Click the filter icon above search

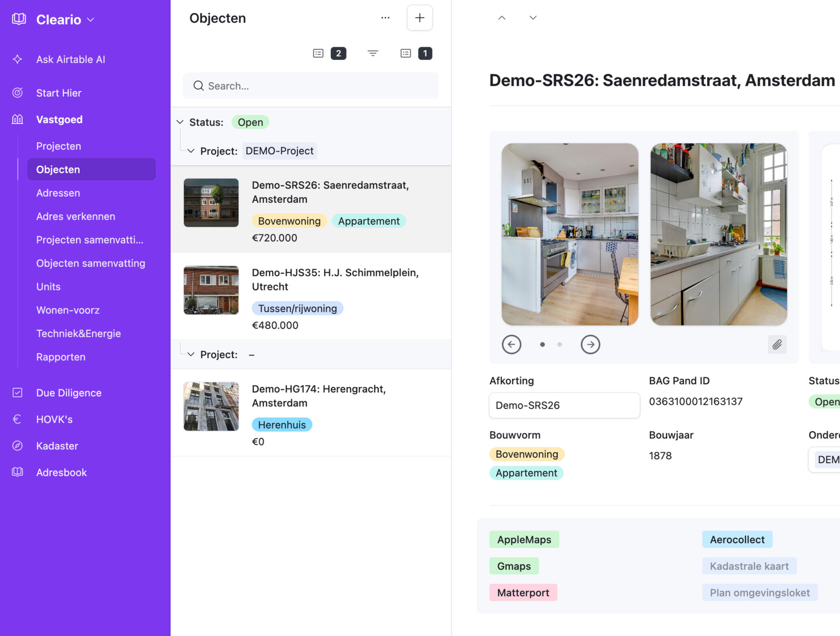(372, 53)
